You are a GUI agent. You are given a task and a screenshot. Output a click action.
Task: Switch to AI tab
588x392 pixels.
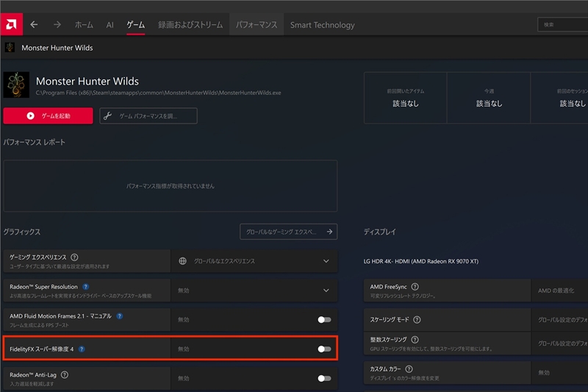point(110,25)
